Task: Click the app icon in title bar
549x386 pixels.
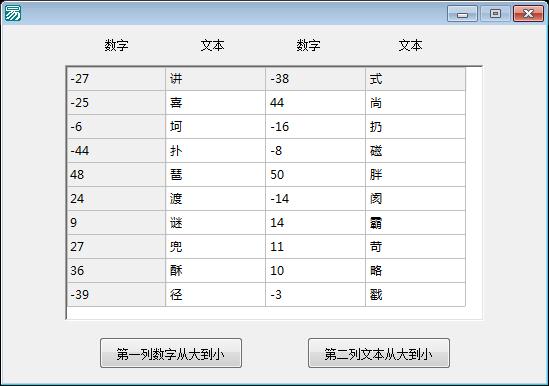Action: pyautogui.click(x=12, y=13)
